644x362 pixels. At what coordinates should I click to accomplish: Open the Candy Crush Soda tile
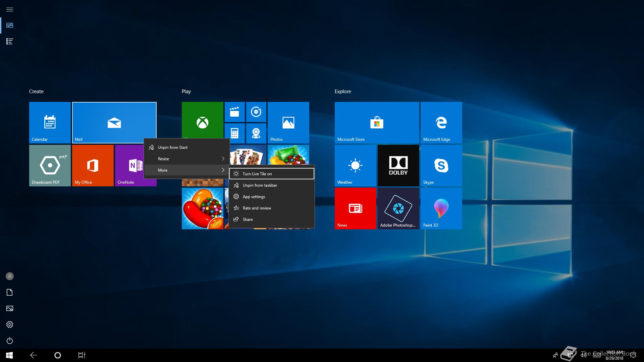288,155
